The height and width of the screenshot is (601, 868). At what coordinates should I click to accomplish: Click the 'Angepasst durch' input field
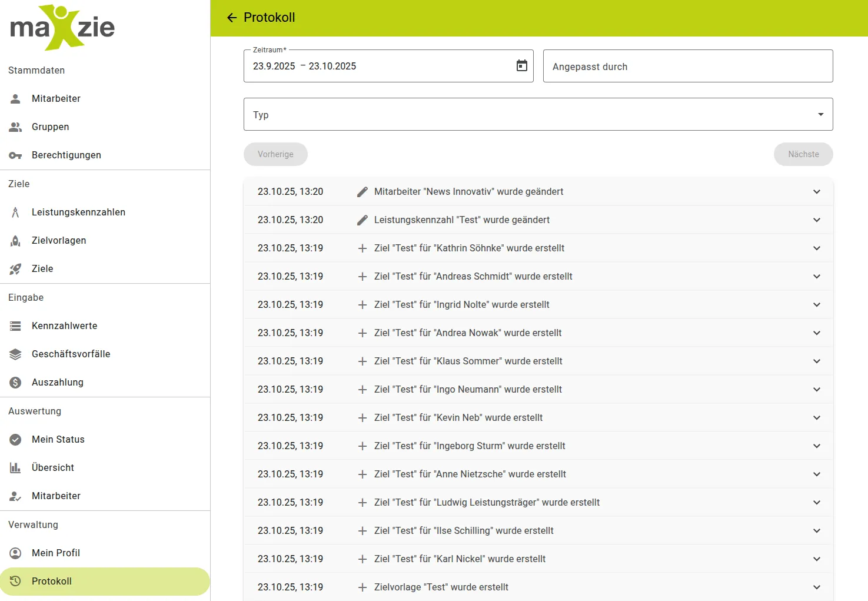click(687, 66)
